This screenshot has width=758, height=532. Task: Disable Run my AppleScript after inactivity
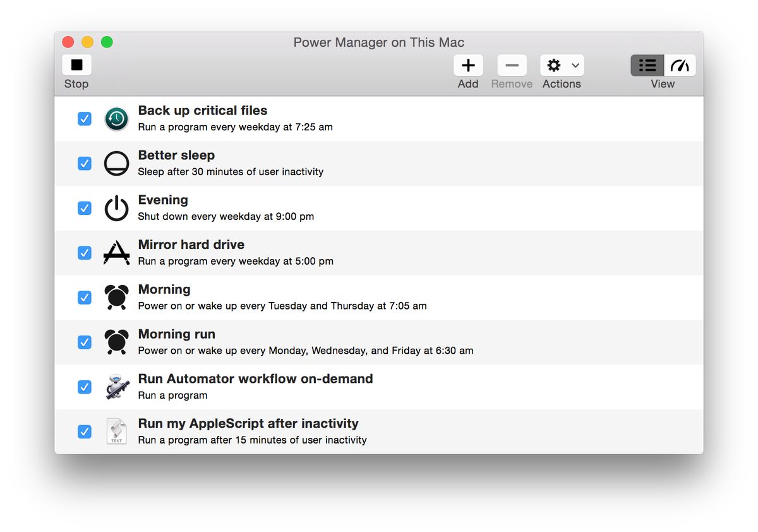point(84,432)
